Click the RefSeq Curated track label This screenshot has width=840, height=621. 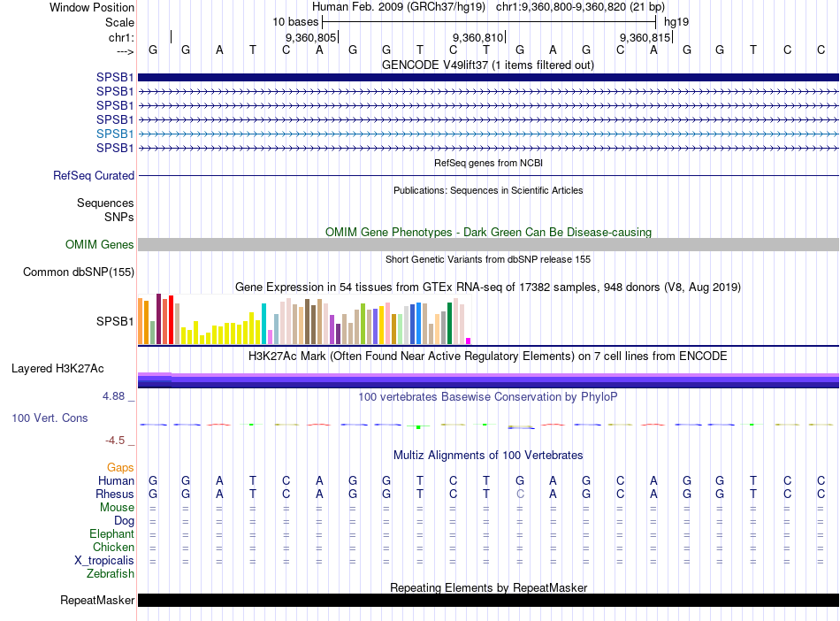coord(94,176)
